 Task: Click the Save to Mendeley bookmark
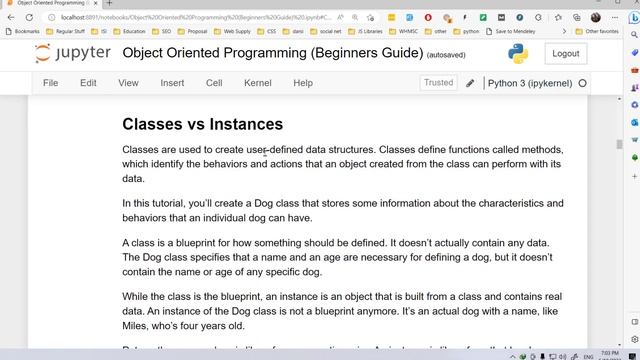pos(511,31)
